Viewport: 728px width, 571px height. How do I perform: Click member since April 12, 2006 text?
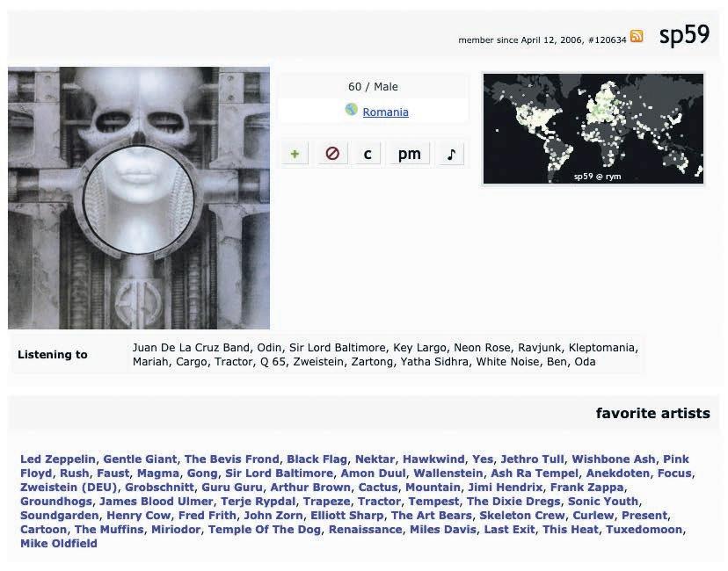(520, 40)
